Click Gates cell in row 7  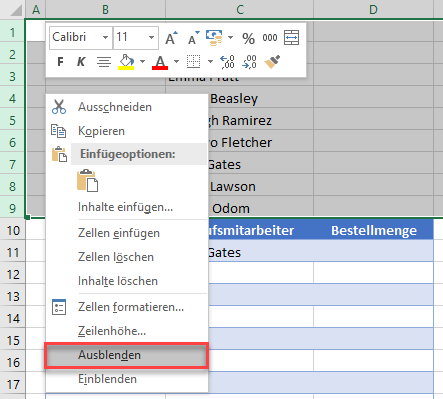pos(261,165)
